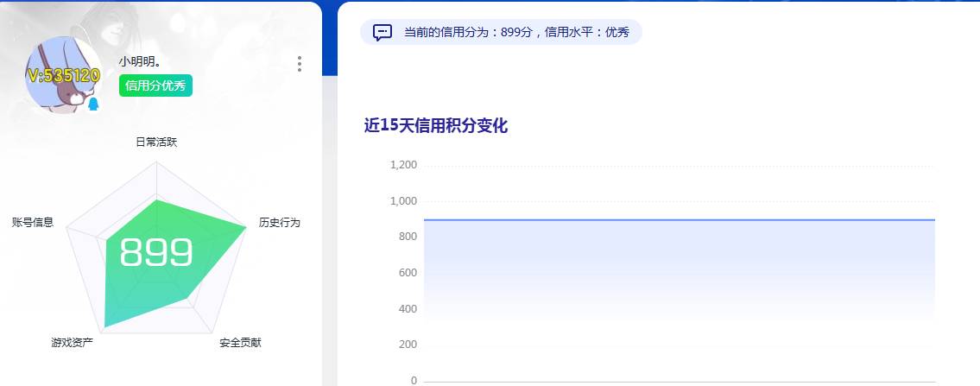Click the 历史行为 radar label
The width and height of the screenshot is (980, 386).
click(x=280, y=222)
